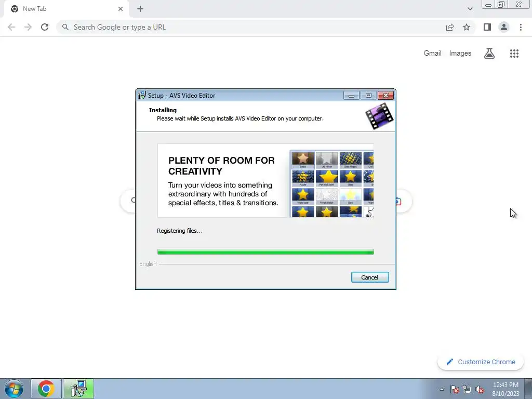
Task: Click the 'Installing' heading text
Action: 163,110
